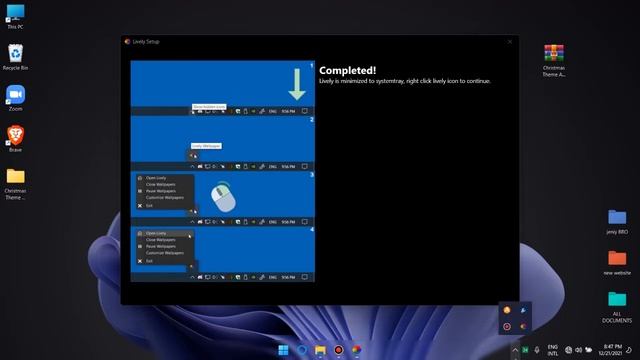640x360 pixels.
Task: Select the blue folder on the desktop
Action: coord(617,222)
